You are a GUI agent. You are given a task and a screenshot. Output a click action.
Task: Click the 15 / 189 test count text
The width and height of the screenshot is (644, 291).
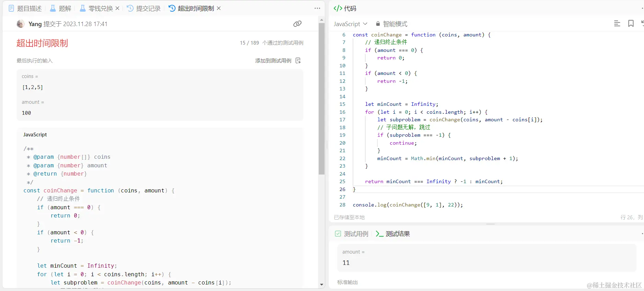tap(249, 43)
